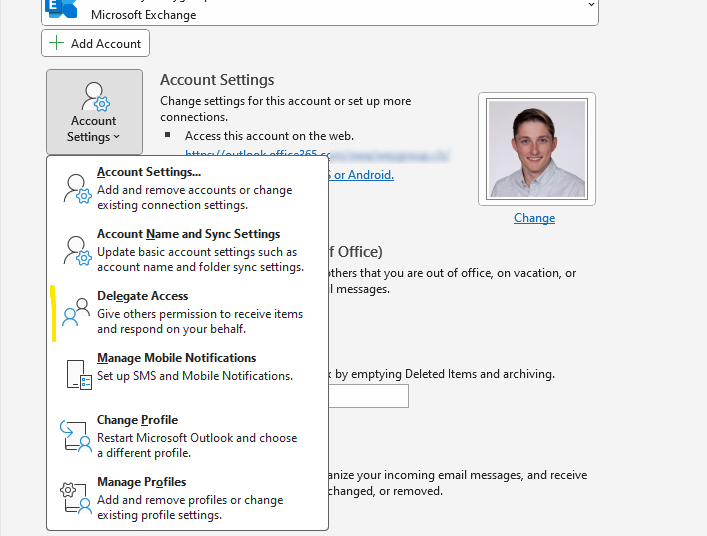The image size is (707, 536).
Task: Collapse the Account Settings button chevron
Action: (x=117, y=137)
